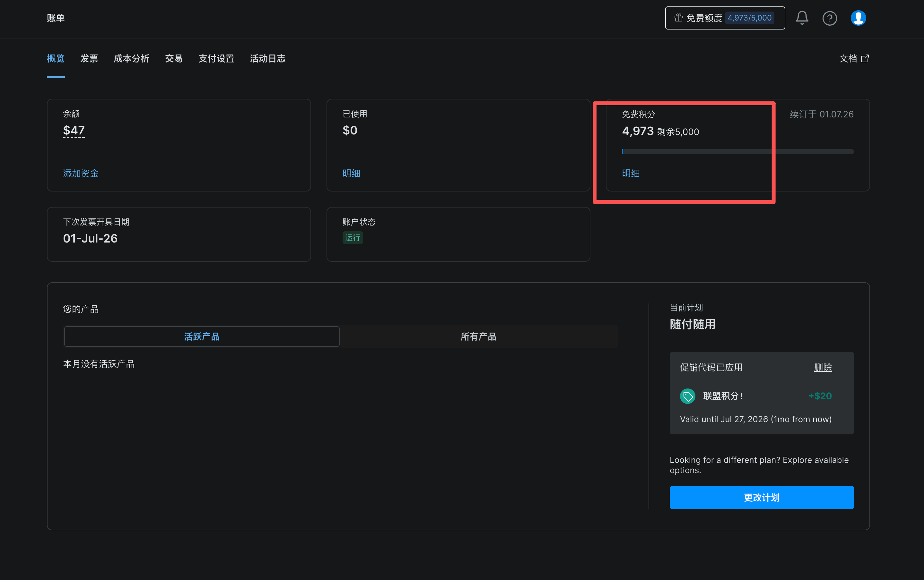This screenshot has width=924, height=580.
Task: Open the 免费额度 4,973/5,000 button
Action: click(x=725, y=18)
